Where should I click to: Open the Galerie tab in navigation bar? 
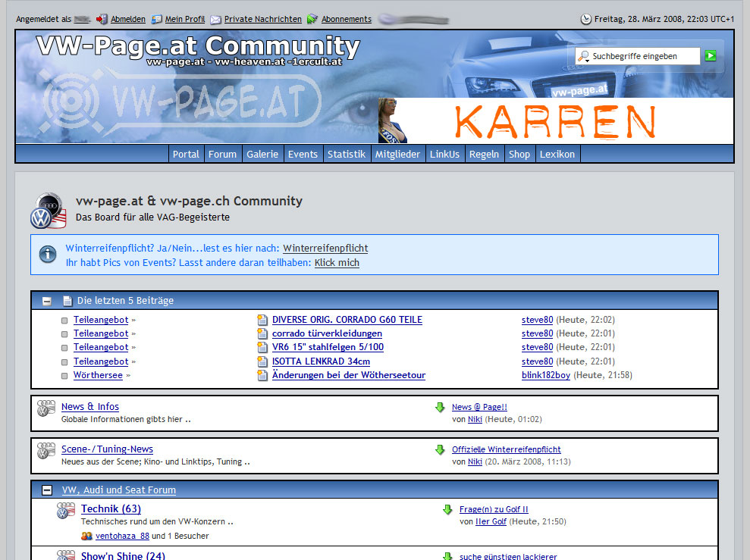point(262,154)
